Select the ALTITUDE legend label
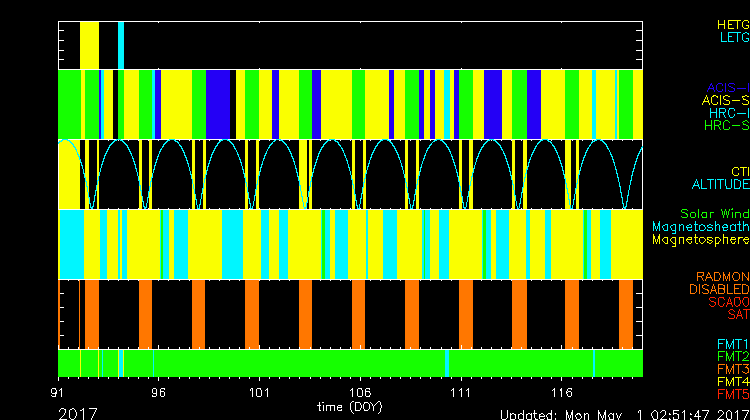 click(x=720, y=185)
